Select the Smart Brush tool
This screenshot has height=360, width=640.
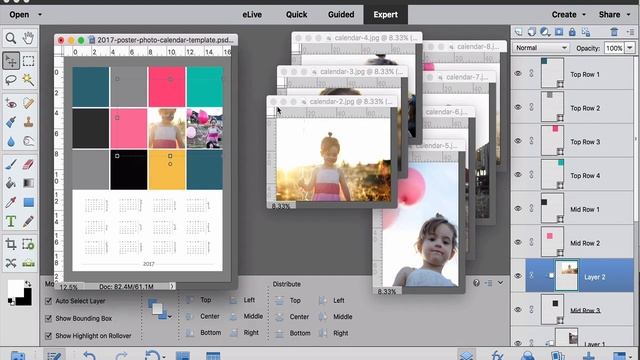(x=11, y=122)
